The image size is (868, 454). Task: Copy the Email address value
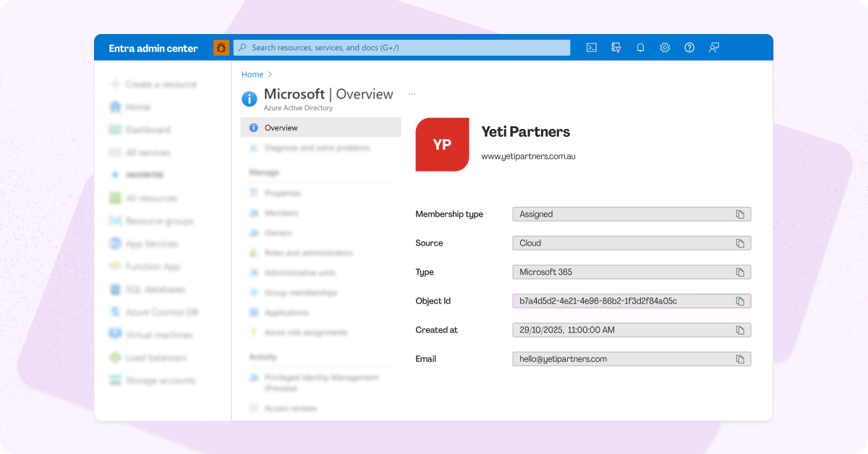740,359
